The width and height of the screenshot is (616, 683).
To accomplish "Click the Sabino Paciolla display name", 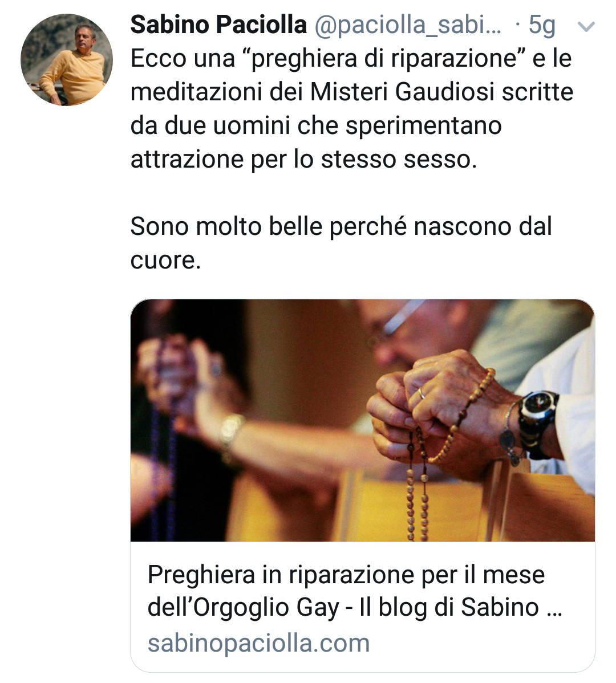I will click(218, 25).
